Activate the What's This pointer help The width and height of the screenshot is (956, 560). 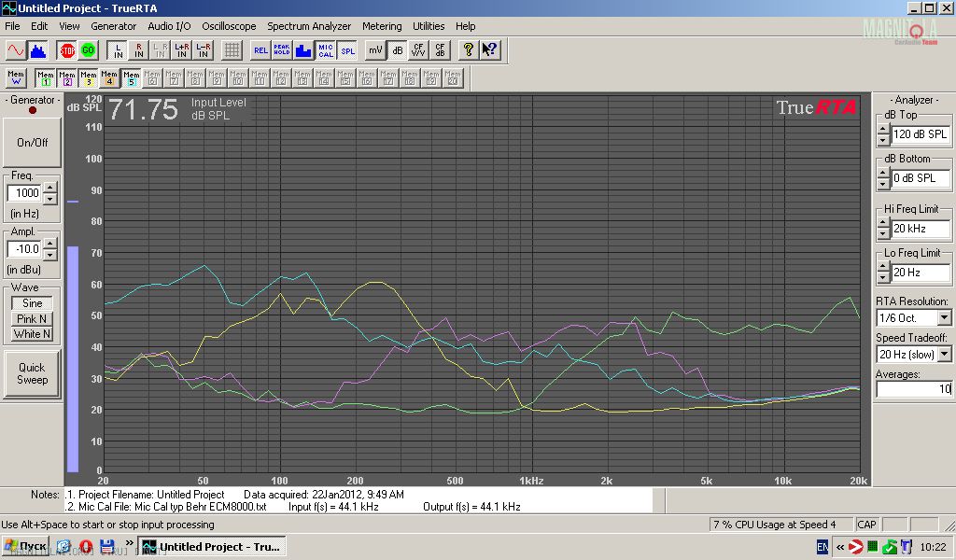click(x=489, y=50)
